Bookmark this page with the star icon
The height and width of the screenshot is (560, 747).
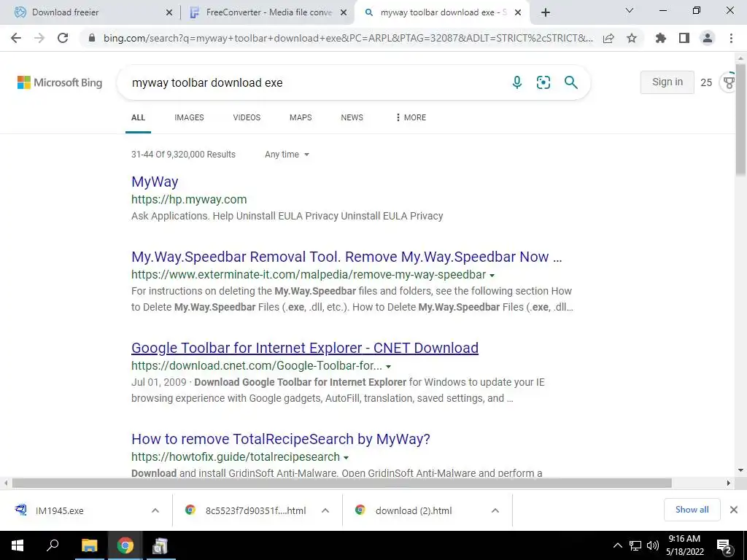pyautogui.click(x=632, y=38)
